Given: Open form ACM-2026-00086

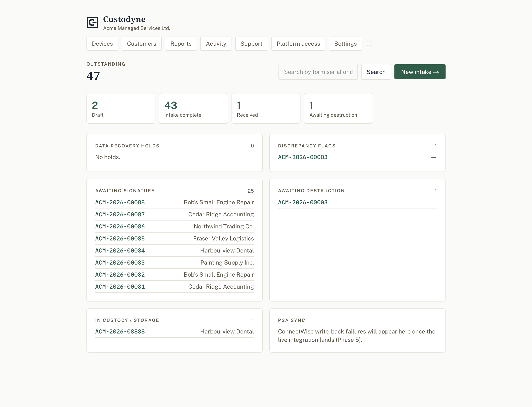Looking at the screenshot, I should tap(120, 227).
